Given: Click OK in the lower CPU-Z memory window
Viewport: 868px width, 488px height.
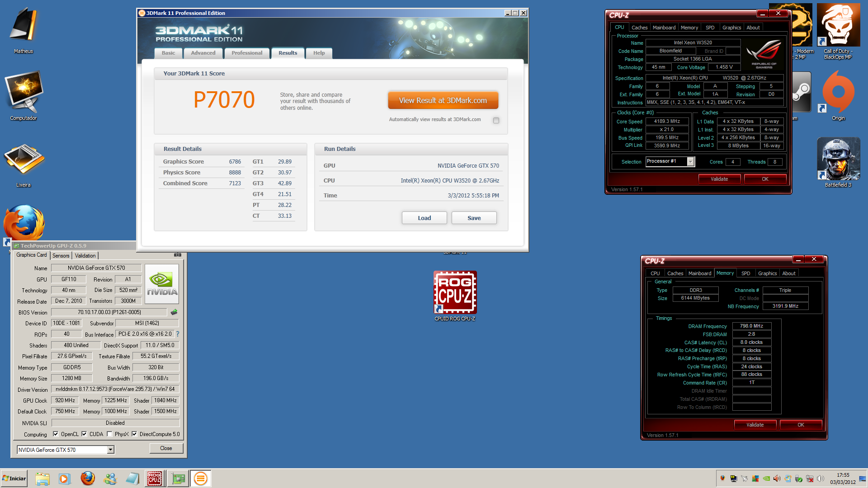Looking at the screenshot, I should tap(801, 425).
